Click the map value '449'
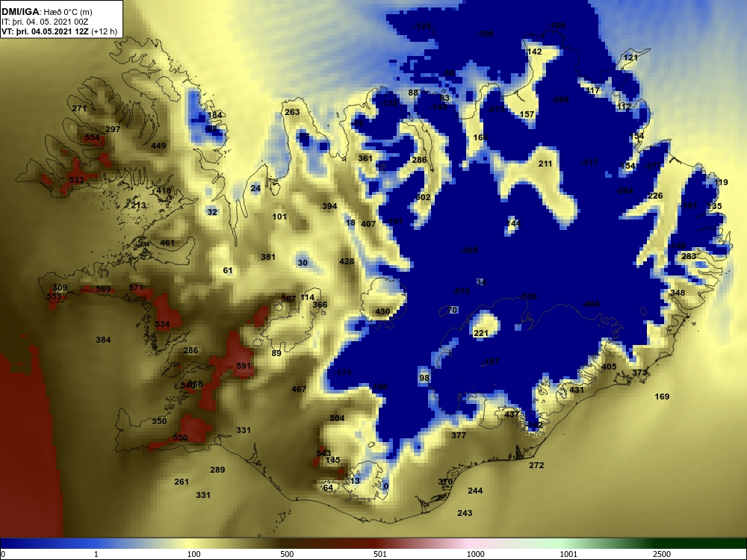Screen dimensions: 747x560 point(158,146)
